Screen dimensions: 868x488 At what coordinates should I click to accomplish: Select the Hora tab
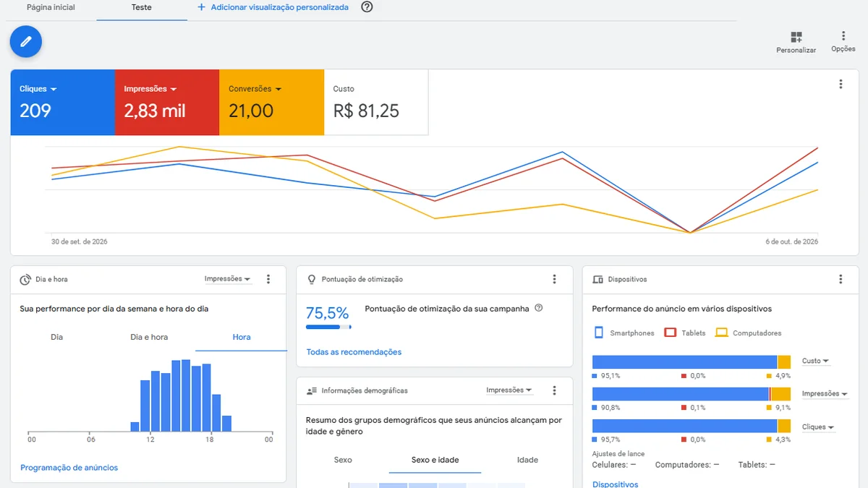tap(242, 337)
